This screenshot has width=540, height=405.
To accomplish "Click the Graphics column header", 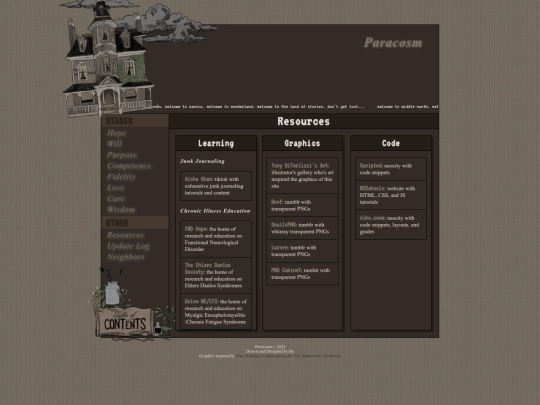I will click(x=302, y=143).
